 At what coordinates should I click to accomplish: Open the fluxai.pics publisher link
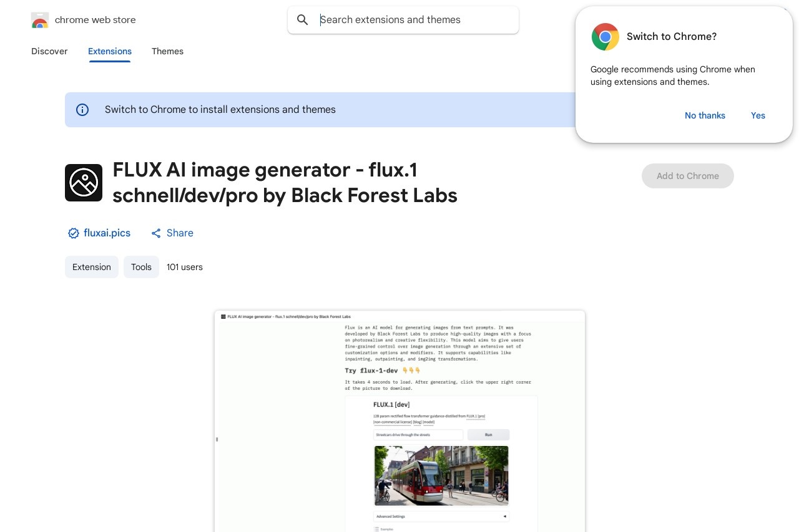pos(107,233)
